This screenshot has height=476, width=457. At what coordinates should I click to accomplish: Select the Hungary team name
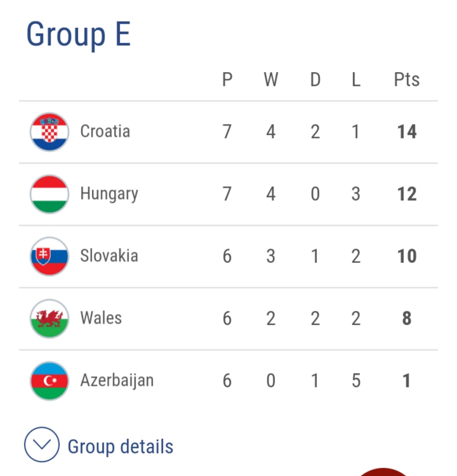(x=109, y=194)
